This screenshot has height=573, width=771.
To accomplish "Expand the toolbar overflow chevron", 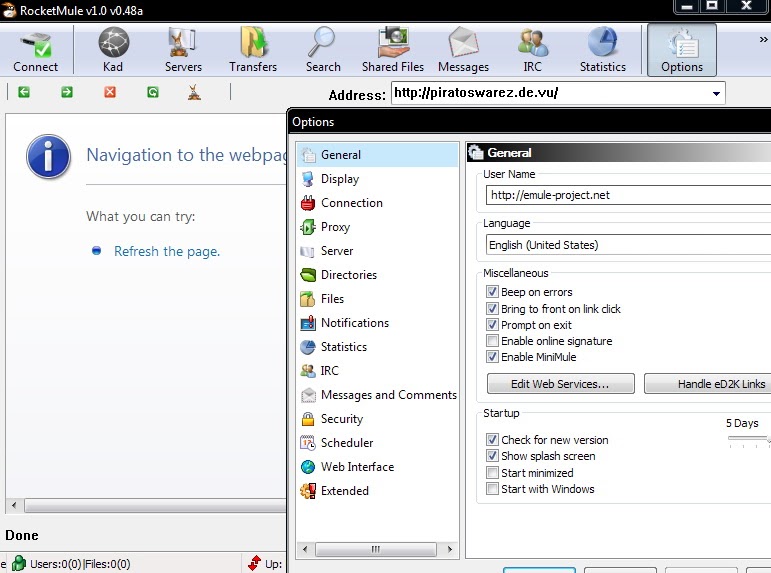I will click(x=763, y=39).
